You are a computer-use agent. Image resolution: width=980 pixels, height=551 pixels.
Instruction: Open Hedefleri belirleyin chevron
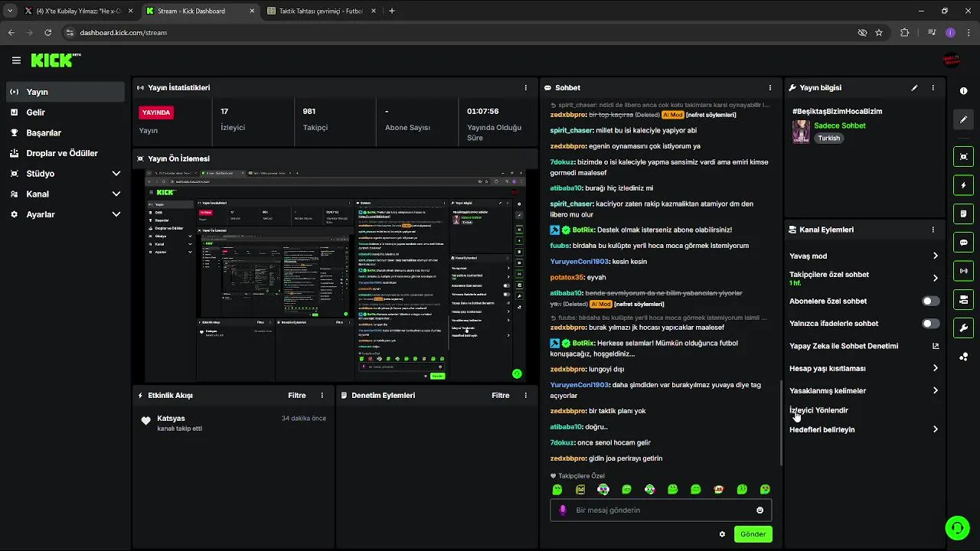935,429
